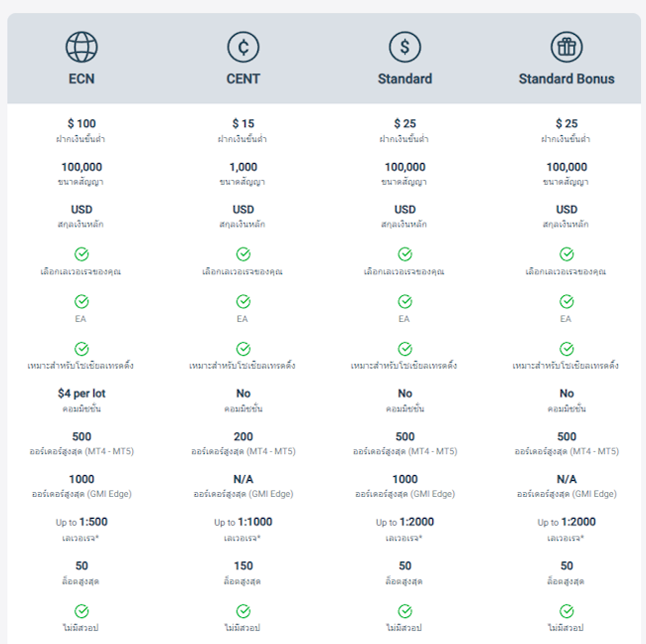Click Standard Bonus checkmark directly below EA row
The height and width of the screenshot is (644, 646).
coord(566,349)
